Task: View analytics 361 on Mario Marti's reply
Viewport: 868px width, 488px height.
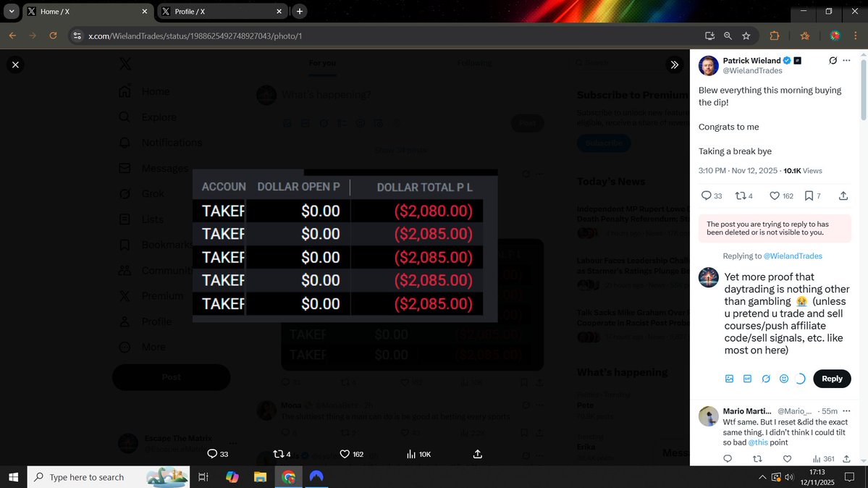Action: click(823, 458)
